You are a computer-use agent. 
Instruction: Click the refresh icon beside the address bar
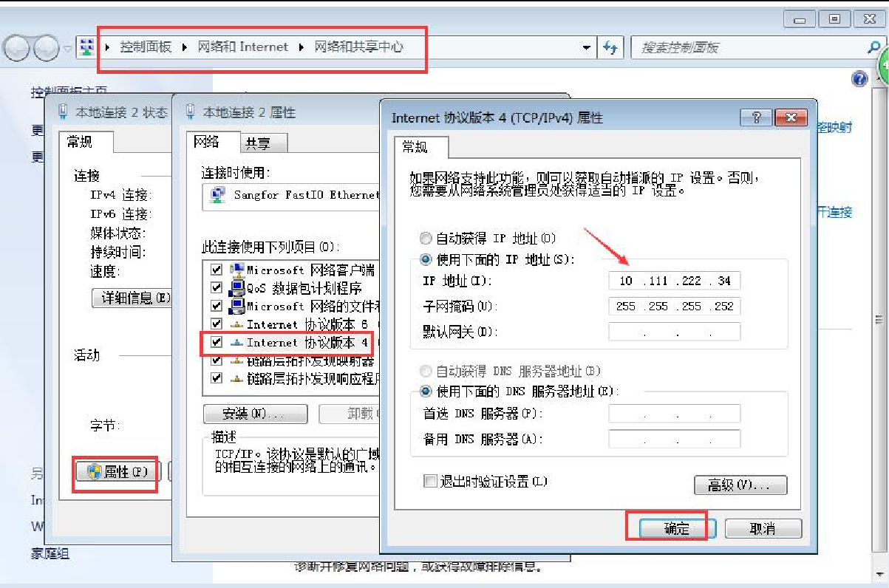[x=610, y=47]
